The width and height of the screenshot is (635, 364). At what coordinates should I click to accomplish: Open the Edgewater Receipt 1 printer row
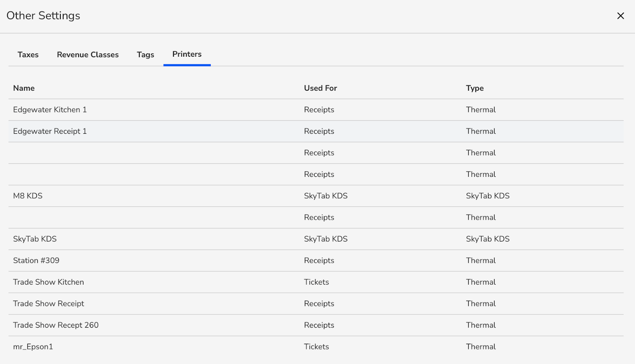tap(50, 131)
